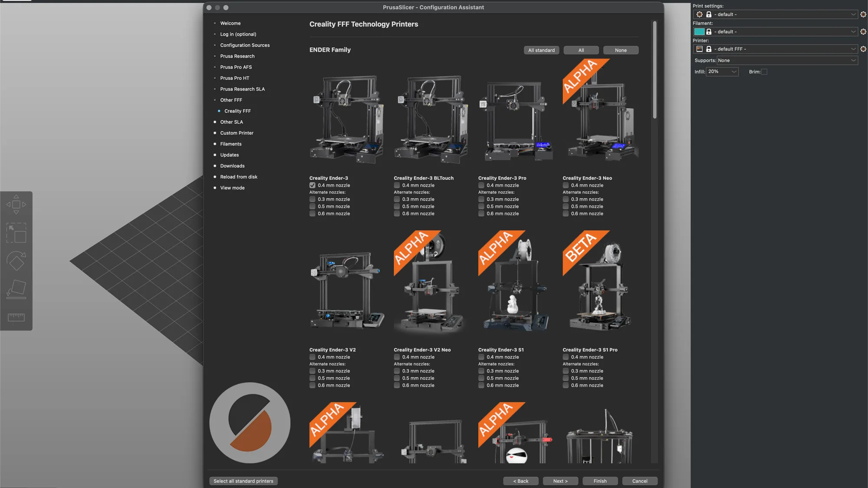Go to Prusa Research page

point(237,56)
